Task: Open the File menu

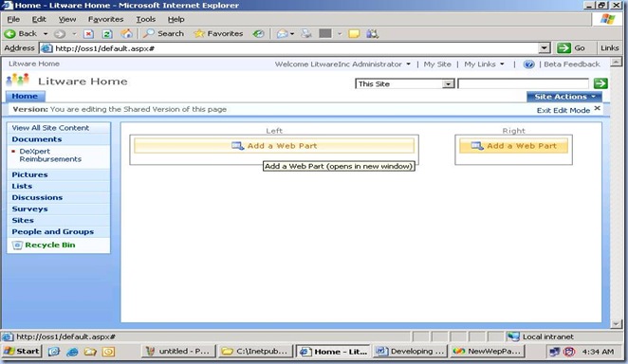Action: pyautogui.click(x=13, y=19)
